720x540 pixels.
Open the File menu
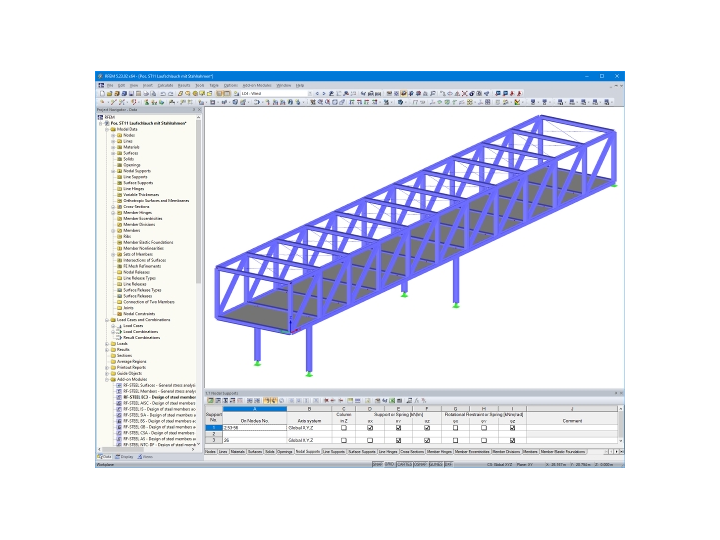coord(110,85)
